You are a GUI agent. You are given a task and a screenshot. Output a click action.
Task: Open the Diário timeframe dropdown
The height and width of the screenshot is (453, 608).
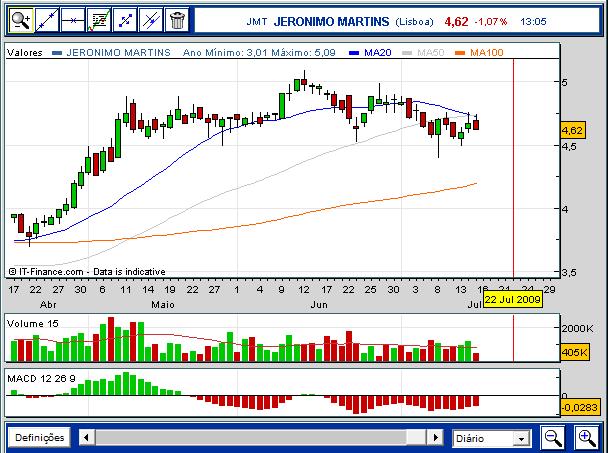click(x=491, y=439)
